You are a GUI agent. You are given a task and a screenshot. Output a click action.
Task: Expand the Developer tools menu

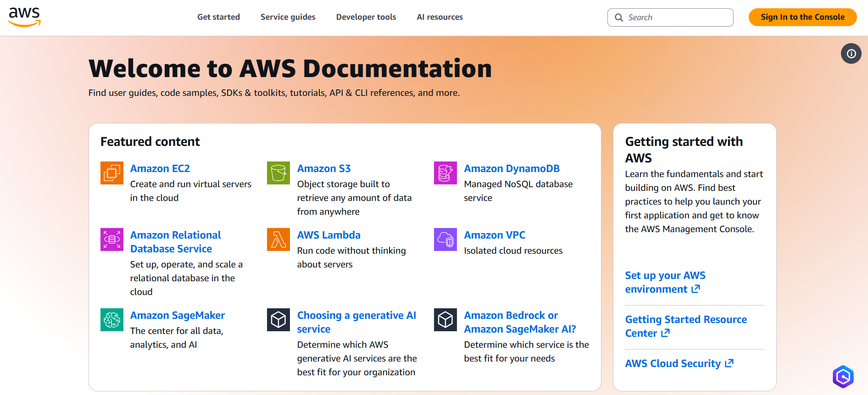(x=366, y=17)
